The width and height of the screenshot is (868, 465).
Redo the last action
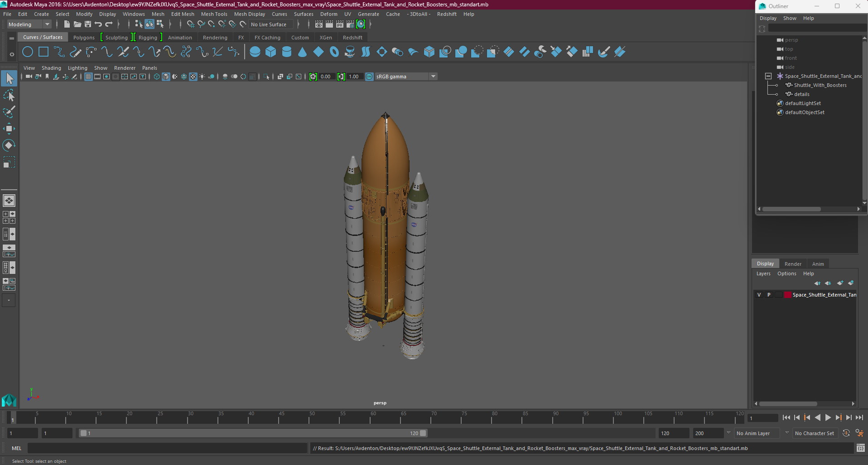coord(109,24)
